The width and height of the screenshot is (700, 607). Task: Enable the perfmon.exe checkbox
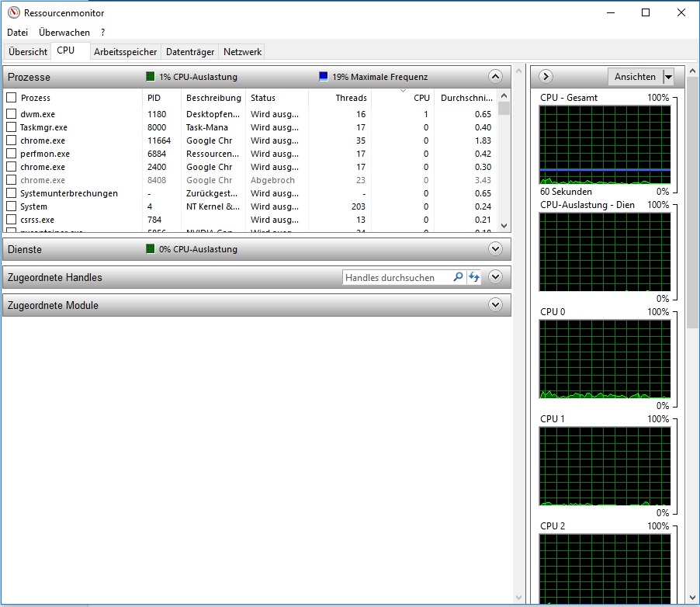(x=12, y=154)
